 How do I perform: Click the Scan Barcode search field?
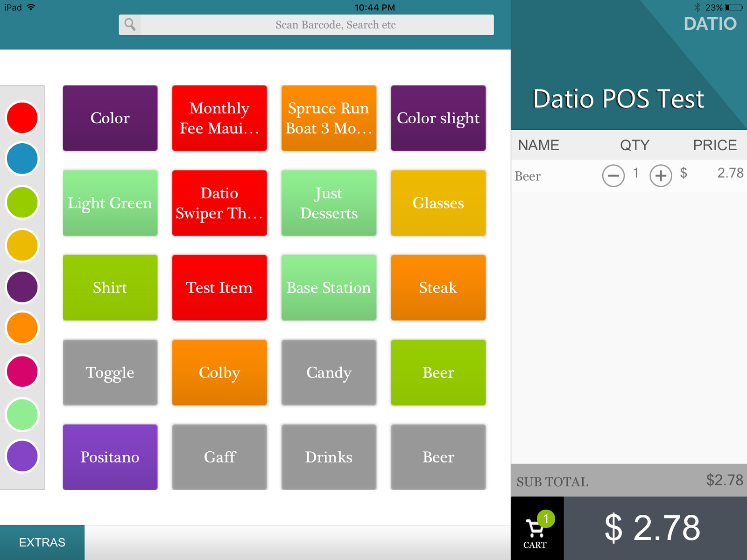308,25
